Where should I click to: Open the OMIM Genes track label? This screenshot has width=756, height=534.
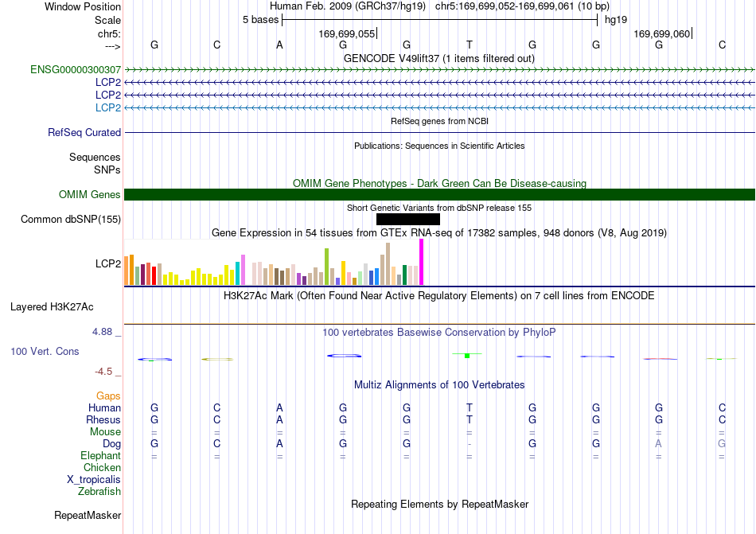click(89, 195)
